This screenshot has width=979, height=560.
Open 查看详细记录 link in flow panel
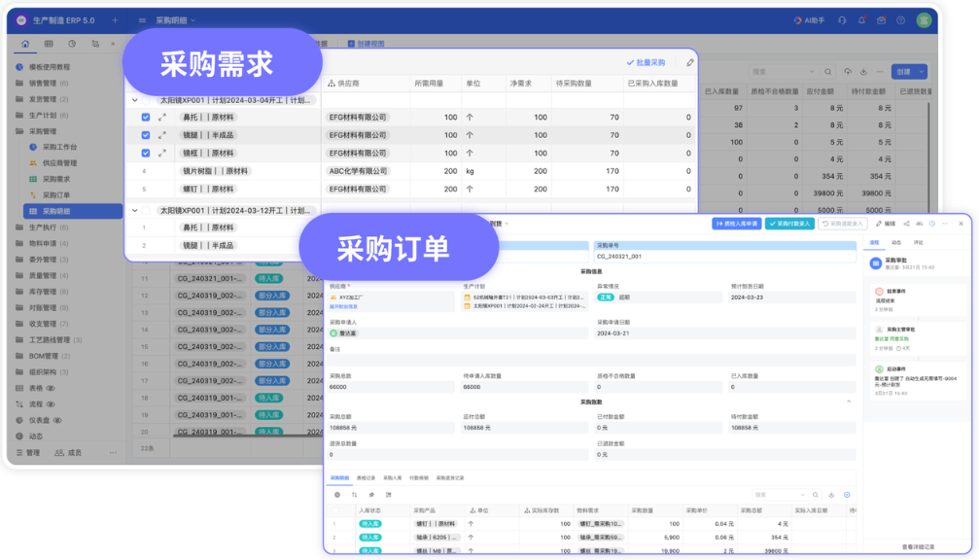(x=919, y=547)
